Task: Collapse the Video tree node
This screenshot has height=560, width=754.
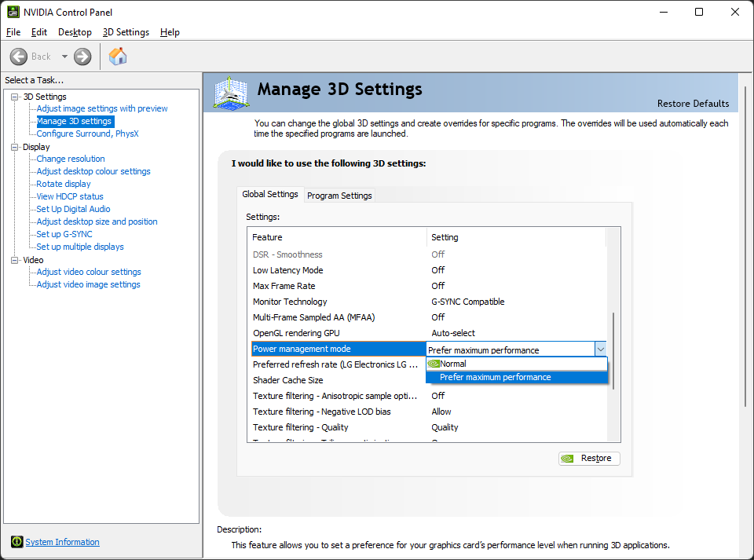Action: 14,260
